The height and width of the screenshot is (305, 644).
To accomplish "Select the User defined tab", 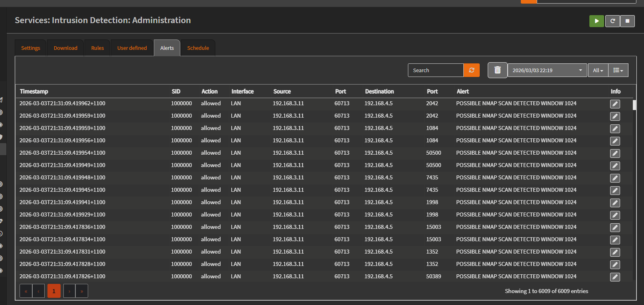I will (132, 48).
